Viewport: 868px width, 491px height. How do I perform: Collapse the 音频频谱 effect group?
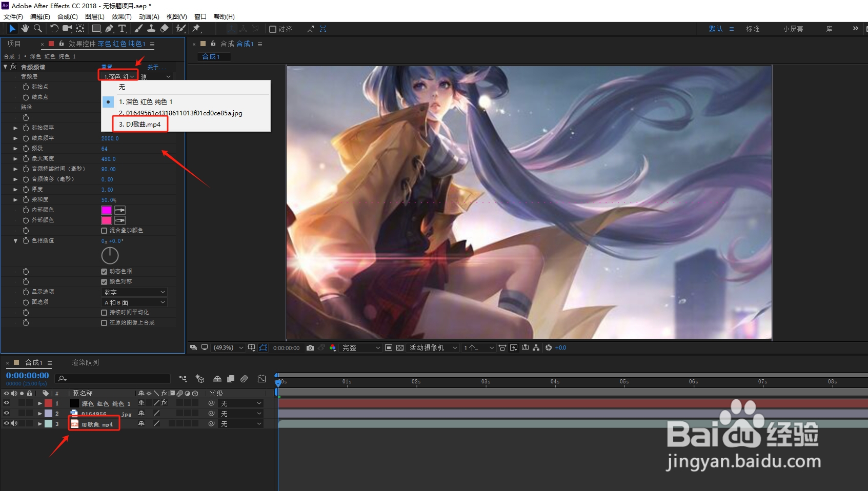point(6,67)
